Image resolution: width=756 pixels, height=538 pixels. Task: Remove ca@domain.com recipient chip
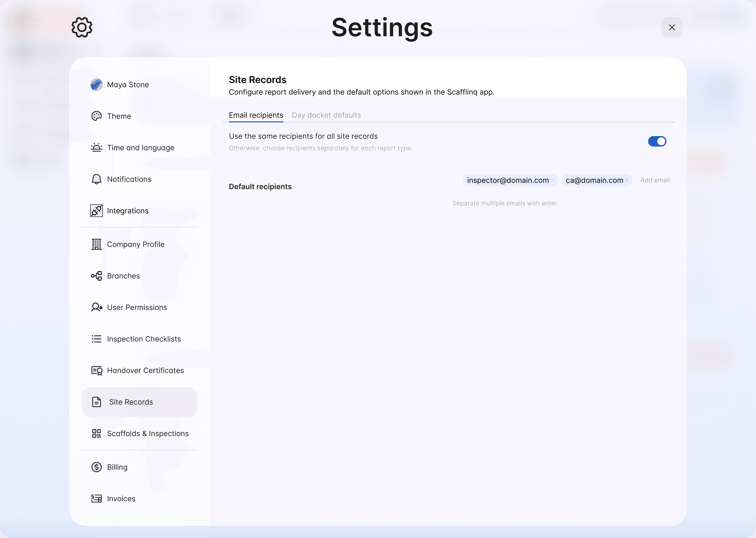click(627, 180)
